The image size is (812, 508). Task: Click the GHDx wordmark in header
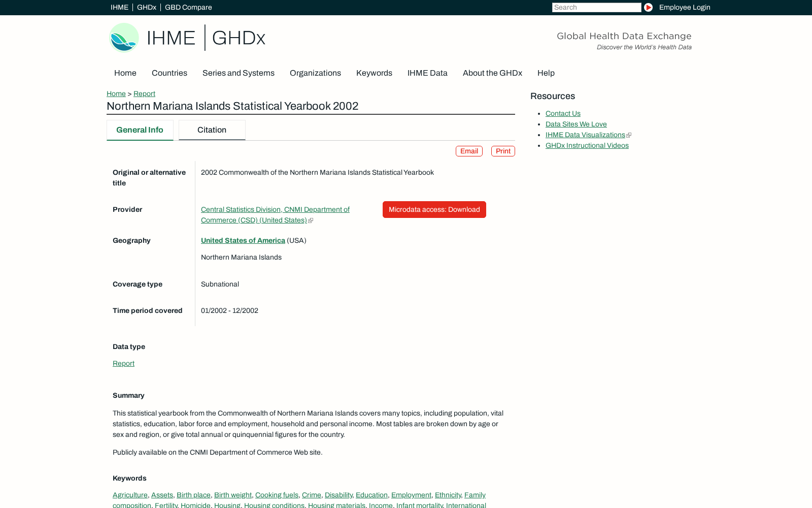(x=239, y=38)
